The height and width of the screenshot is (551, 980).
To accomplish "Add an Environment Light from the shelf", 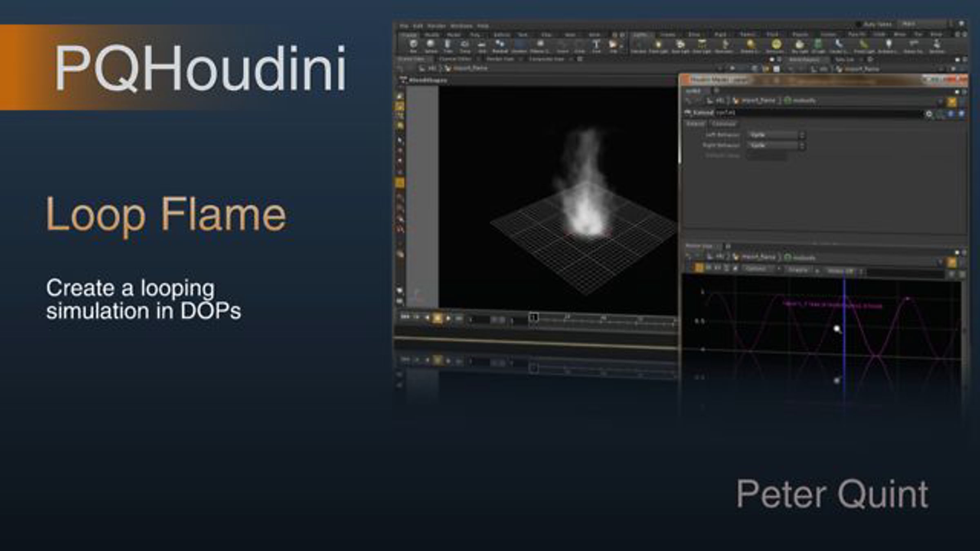I will pos(776,46).
